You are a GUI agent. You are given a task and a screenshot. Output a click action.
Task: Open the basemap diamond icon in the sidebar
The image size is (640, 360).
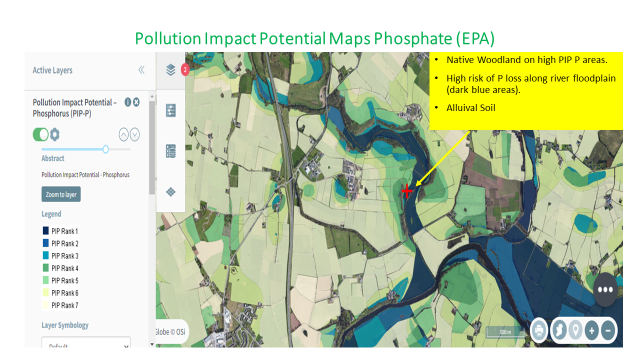(x=171, y=191)
